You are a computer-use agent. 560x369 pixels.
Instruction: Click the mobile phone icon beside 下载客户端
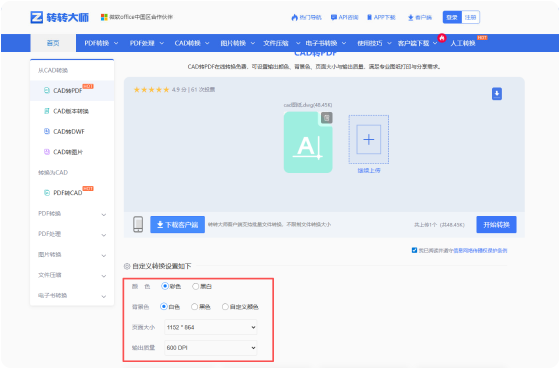point(138,224)
